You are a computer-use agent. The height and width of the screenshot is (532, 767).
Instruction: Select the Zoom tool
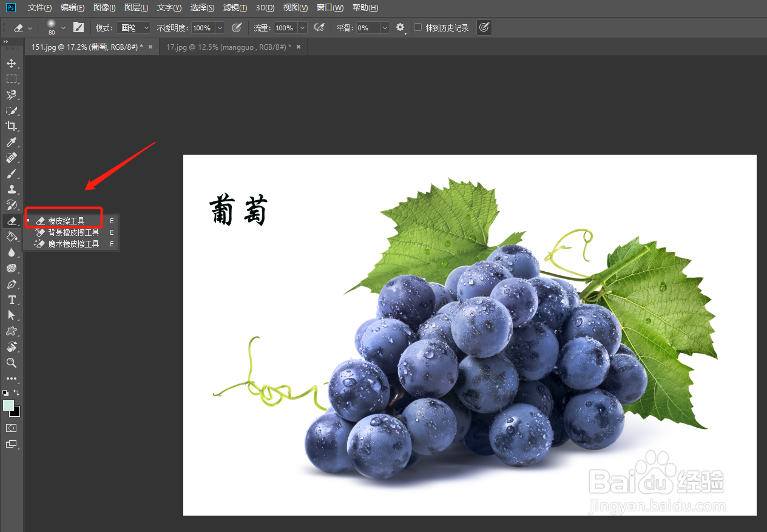pyautogui.click(x=11, y=363)
